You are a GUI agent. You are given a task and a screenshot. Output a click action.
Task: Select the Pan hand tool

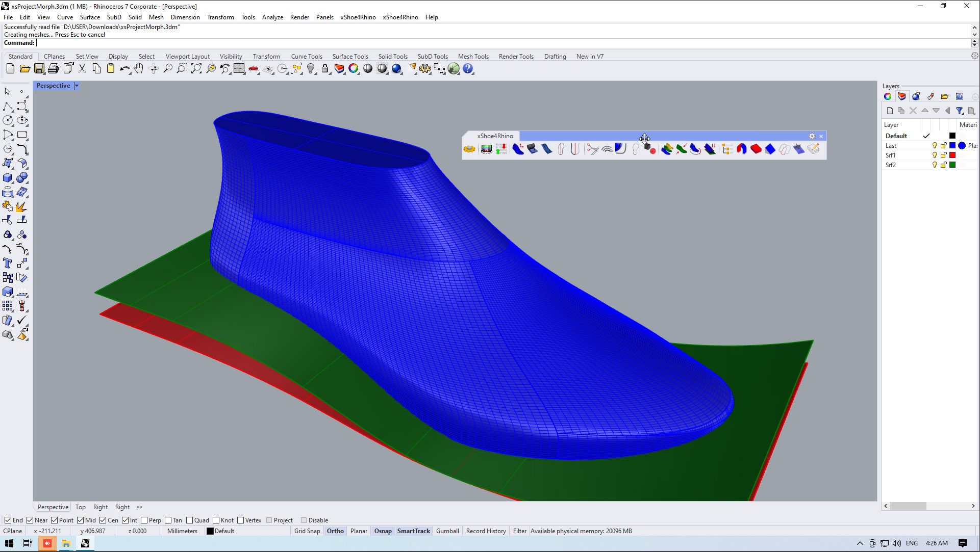click(139, 69)
